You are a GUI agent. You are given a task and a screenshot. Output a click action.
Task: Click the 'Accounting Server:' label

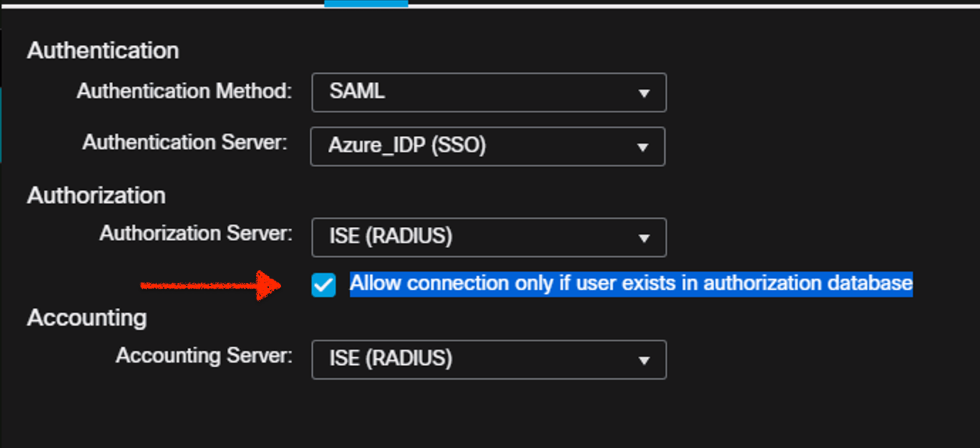point(204,356)
